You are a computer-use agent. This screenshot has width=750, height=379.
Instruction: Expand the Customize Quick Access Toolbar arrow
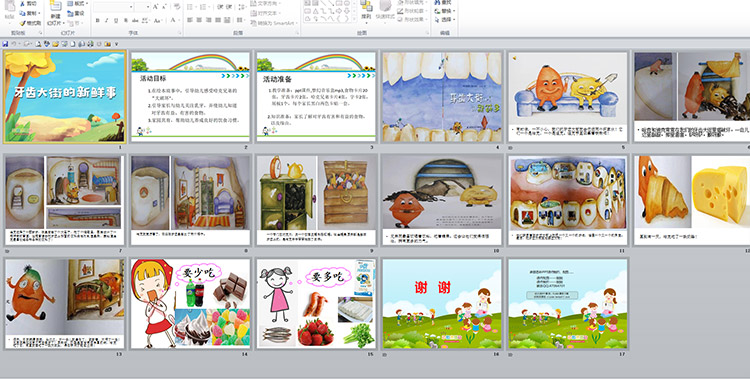click(116, 44)
